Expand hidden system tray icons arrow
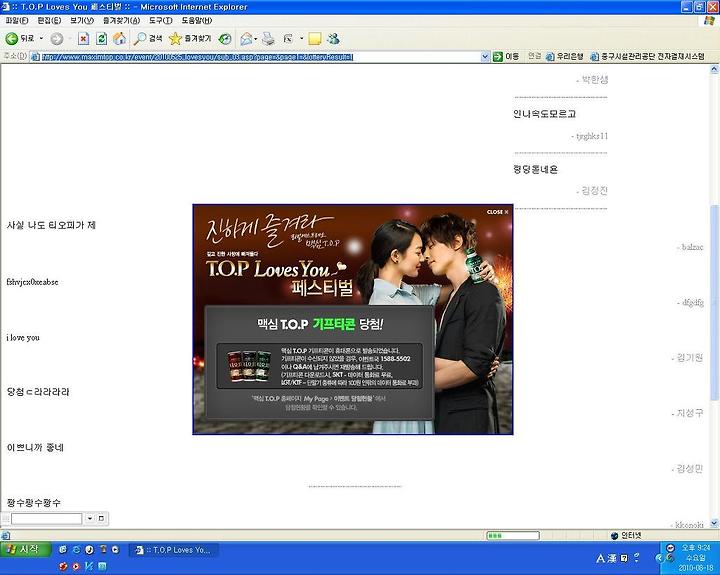The height and width of the screenshot is (575, 720). click(659, 558)
